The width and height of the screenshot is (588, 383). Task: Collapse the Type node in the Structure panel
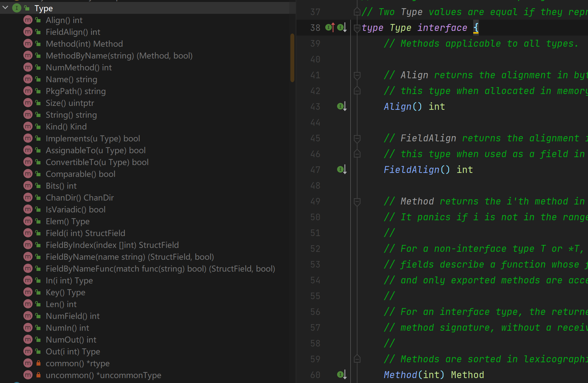[x=5, y=8]
